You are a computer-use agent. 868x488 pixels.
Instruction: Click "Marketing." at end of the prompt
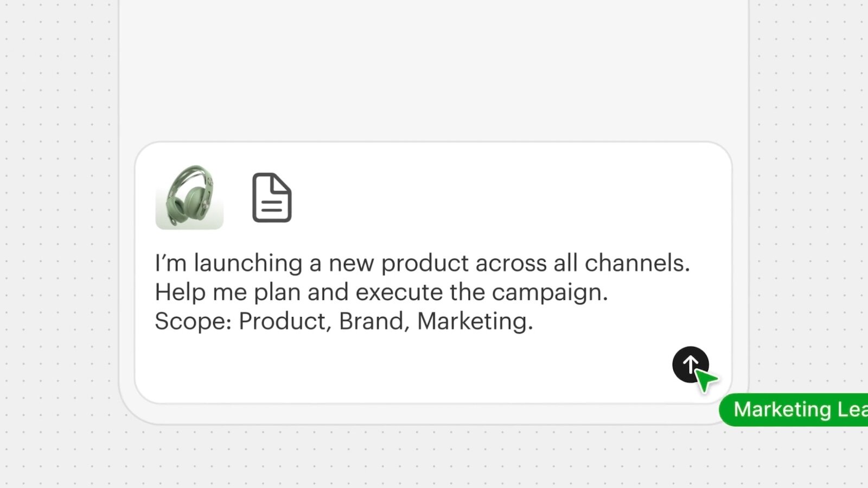pyautogui.click(x=475, y=321)
